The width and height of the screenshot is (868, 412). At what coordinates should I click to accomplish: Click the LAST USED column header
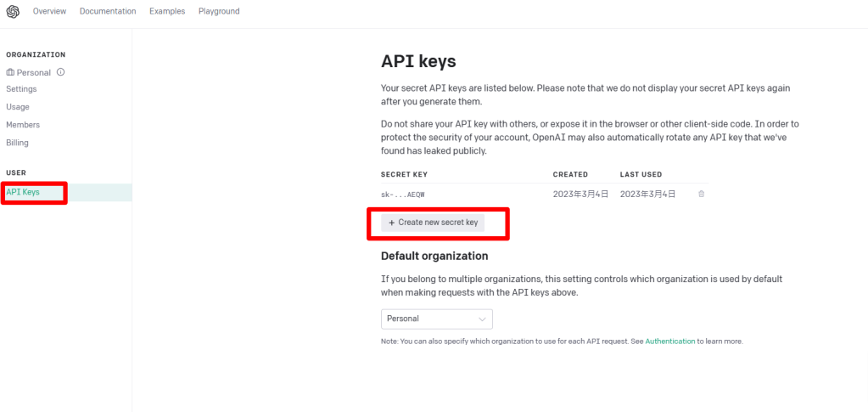tap(641, 174)
